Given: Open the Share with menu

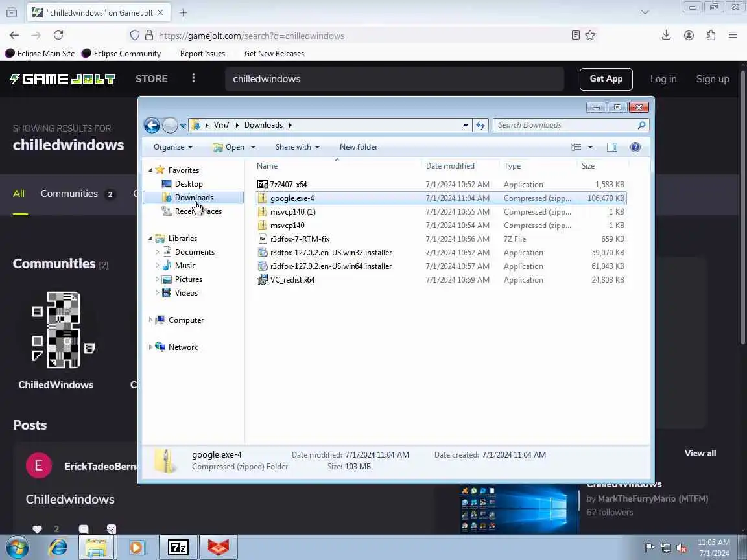Looking at the screenshot, I should pos(297,147).
